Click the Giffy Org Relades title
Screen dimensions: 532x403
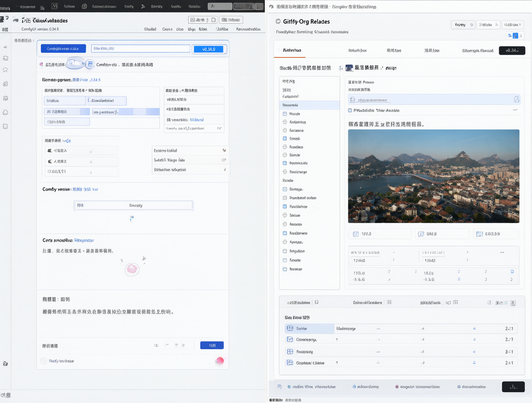306,22
